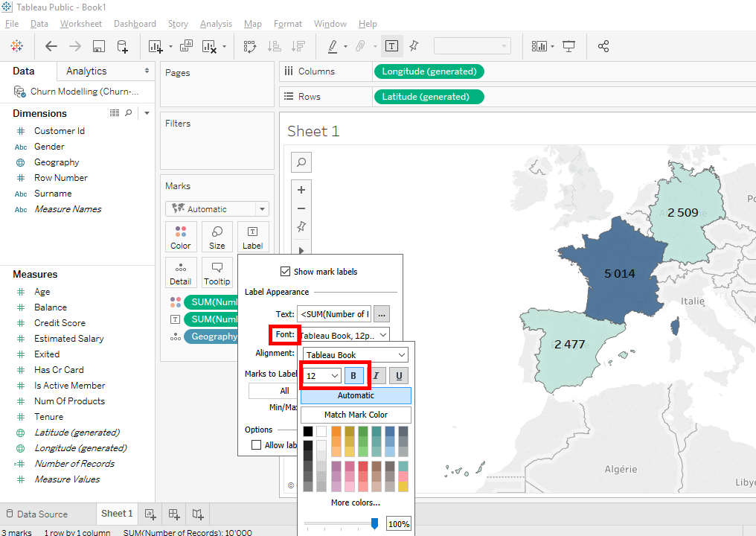The width and height of the screenshot is (756, 536).
Task: Click the Presentation mode toolbar icon
Action: [569, 46]
